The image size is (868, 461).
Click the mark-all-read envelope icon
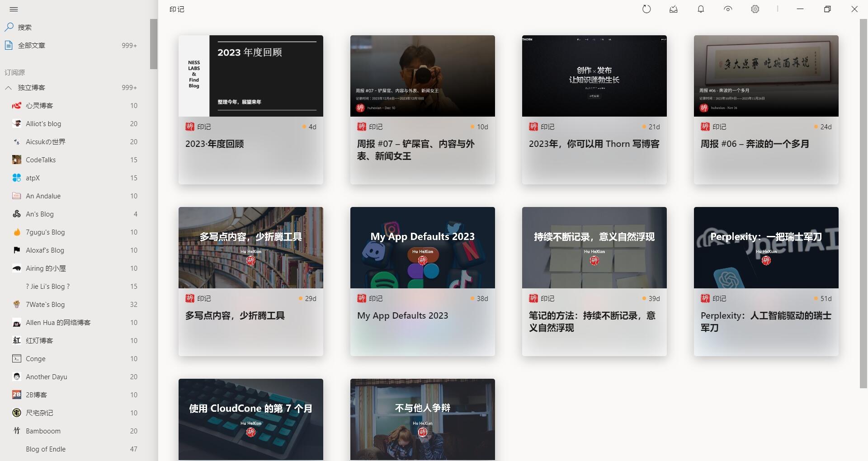(x=674, y=9)
